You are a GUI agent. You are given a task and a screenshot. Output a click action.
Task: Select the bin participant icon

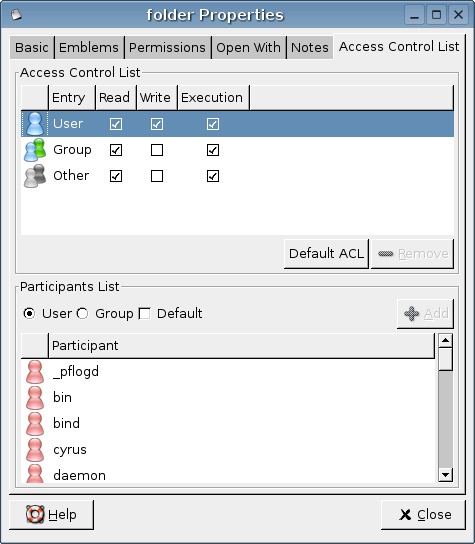coord(35,398)
